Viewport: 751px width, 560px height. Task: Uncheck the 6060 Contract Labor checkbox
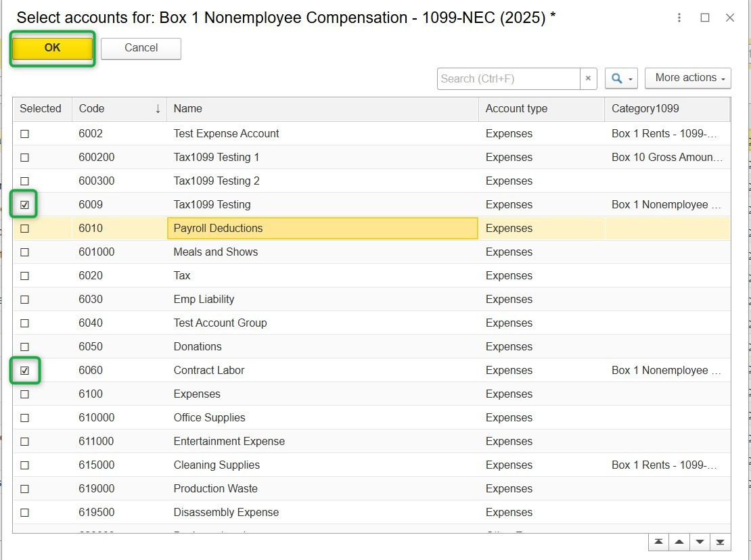[25, 371]
